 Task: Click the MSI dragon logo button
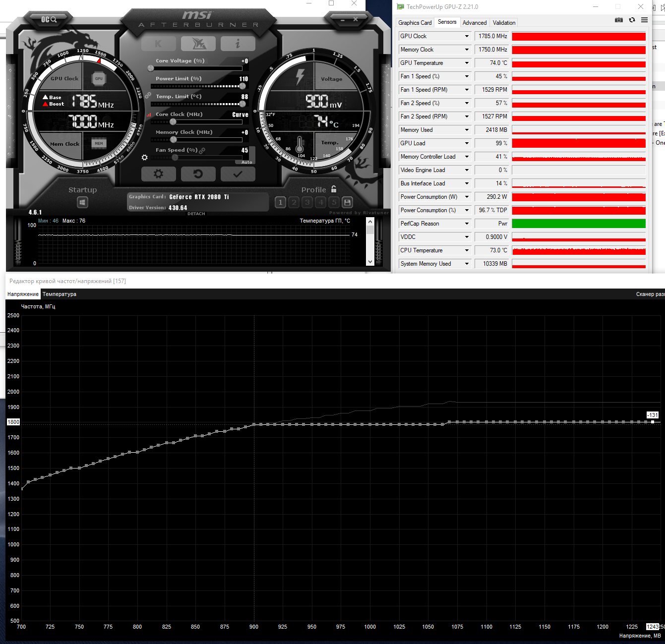click(x=198, y=44)
